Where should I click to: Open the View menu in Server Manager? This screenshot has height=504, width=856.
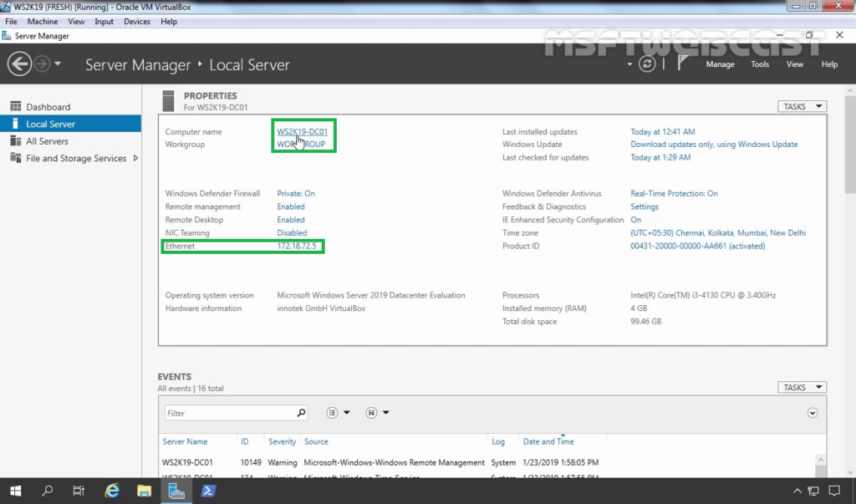[x=794, y=64]
